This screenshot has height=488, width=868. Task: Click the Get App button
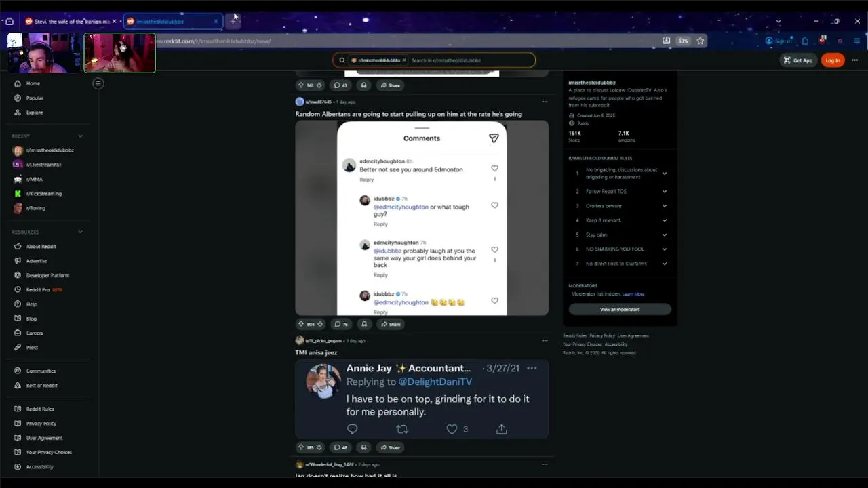pyautogui.click(x=798, y=60)
